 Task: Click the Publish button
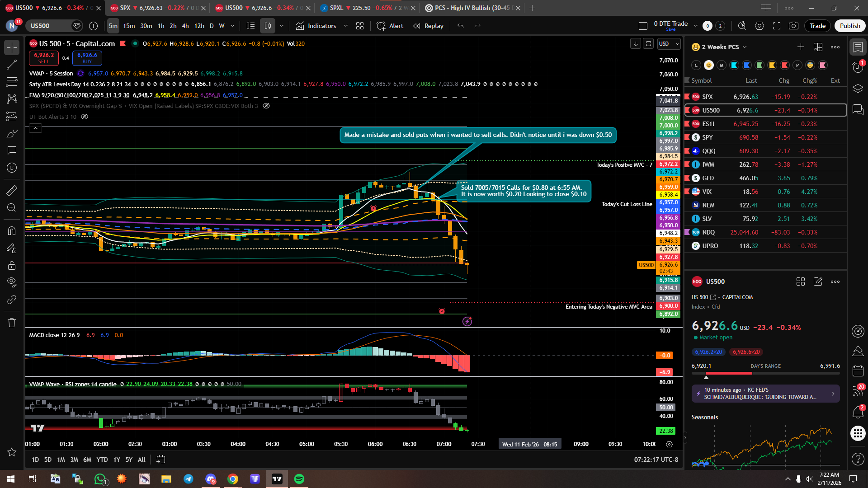point(849,26)
